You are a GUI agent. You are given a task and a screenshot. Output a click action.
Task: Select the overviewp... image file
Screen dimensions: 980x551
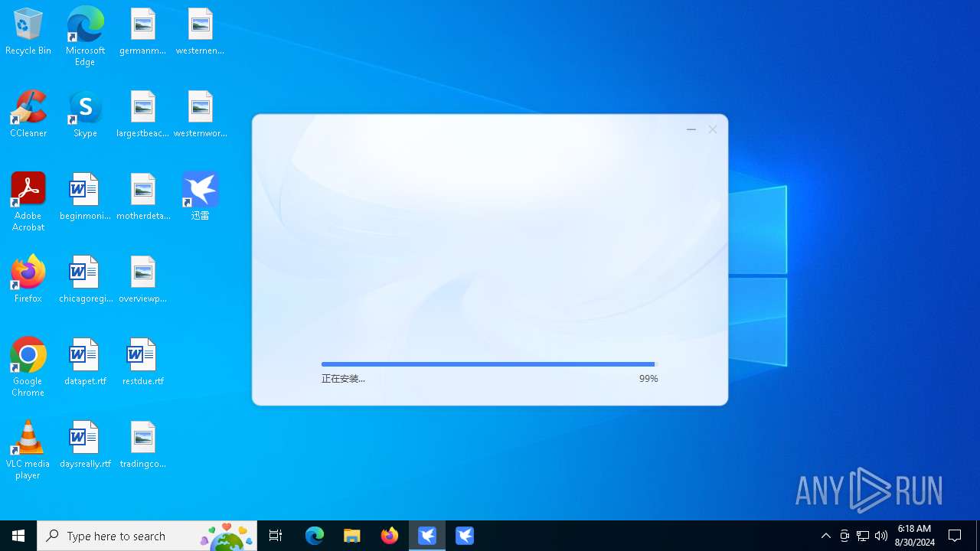[x=142, y=280]
